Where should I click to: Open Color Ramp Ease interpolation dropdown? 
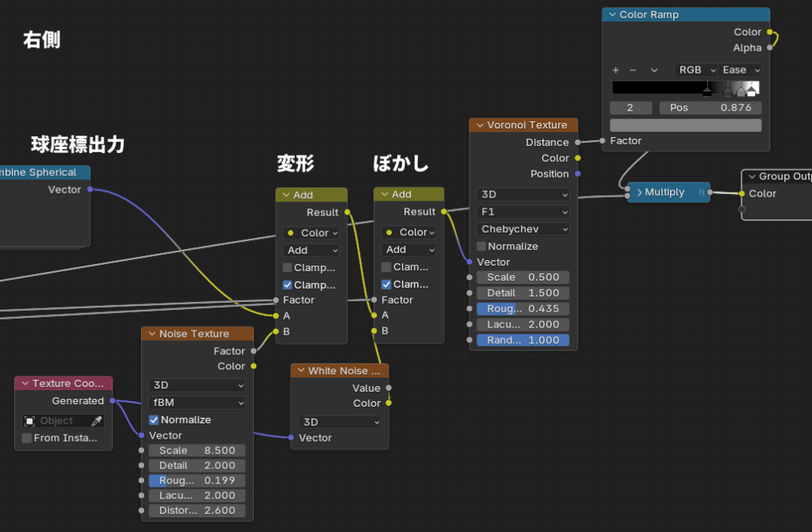click(741, 70)
